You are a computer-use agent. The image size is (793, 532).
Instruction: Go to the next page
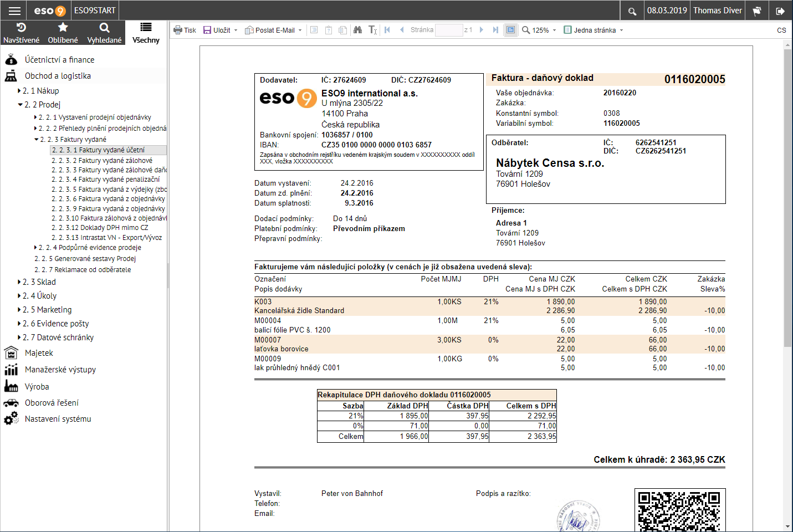(482, 30)
